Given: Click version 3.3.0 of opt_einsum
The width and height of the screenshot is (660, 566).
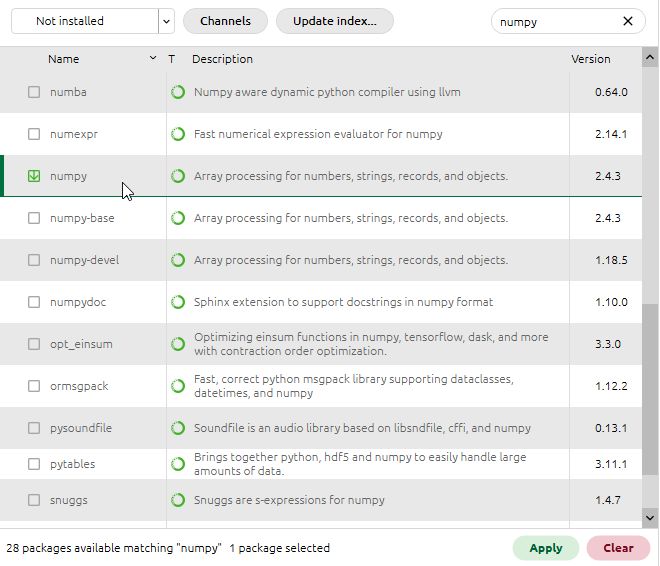Looking at the screenshot, I should (608, 344).
